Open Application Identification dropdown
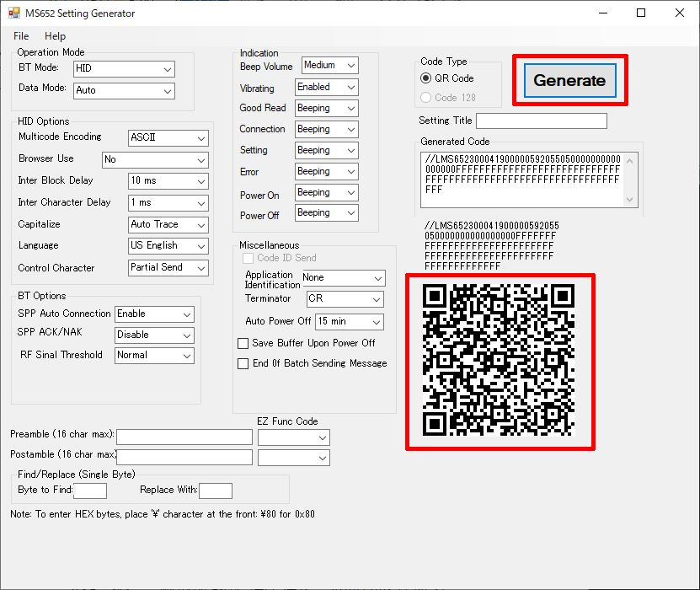Viewport: 700px width, 590px height. pos(344,278)
